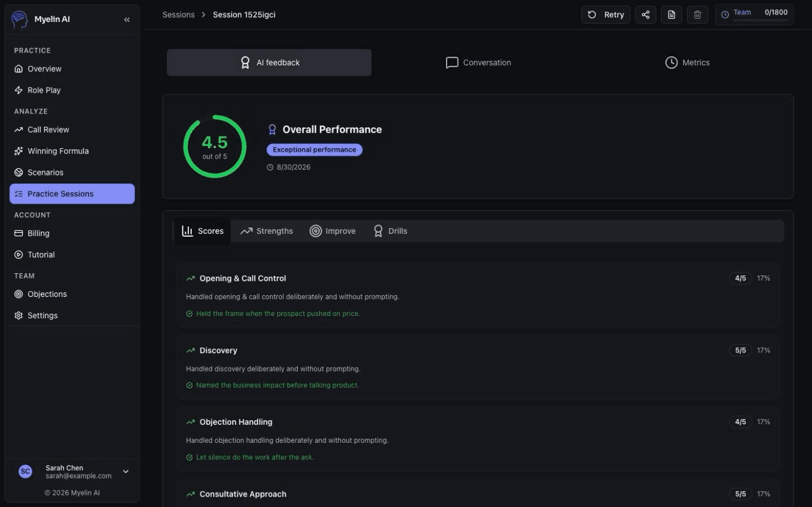
Task: Open Call Review in the sidebar
Action: point(72,130)
